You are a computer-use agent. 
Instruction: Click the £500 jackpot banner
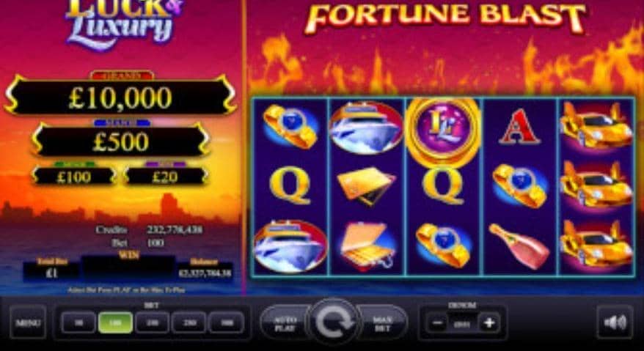[x=120, y=141]
